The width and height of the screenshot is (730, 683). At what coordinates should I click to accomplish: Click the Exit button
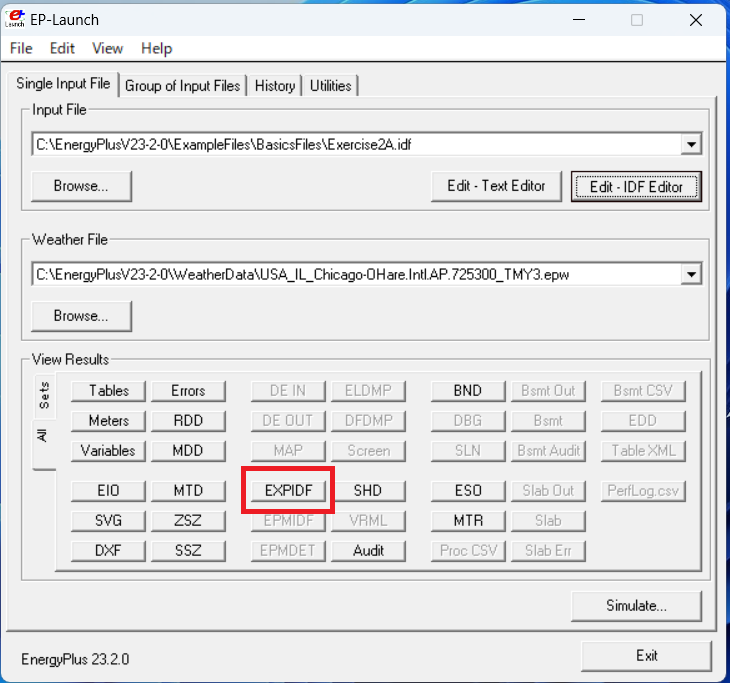(646, 656)
